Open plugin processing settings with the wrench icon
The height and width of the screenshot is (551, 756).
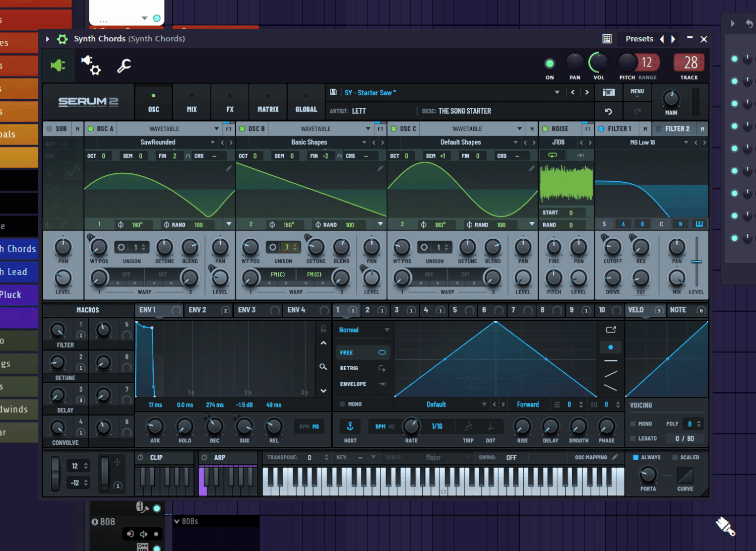pos(123,66)
